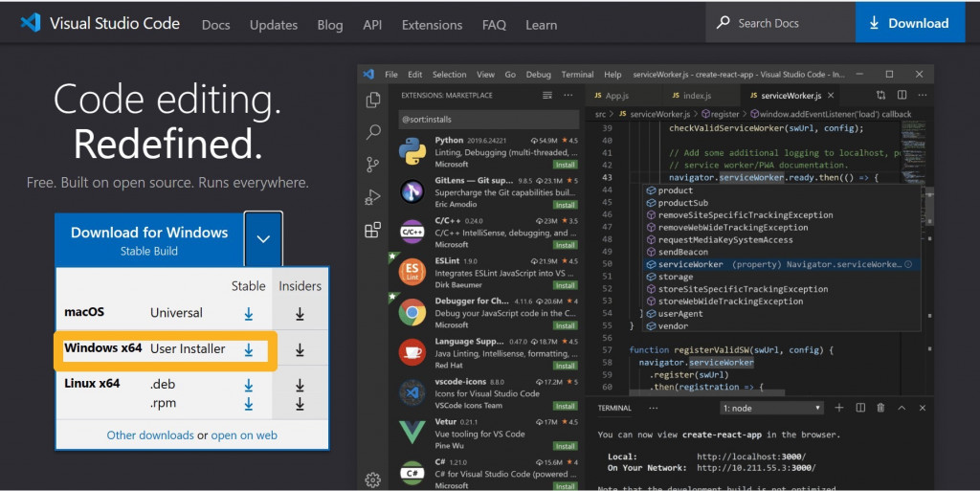Click the split terminal icon

click(x=860, y=408)
